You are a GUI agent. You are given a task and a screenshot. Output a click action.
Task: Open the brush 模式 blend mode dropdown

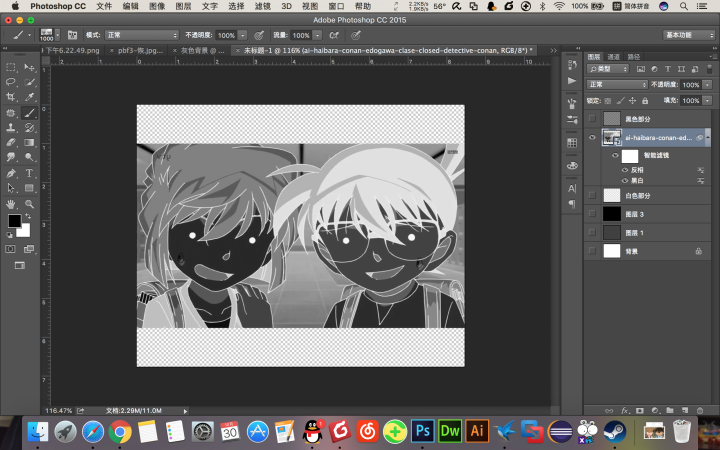click(x=141, y=35)
